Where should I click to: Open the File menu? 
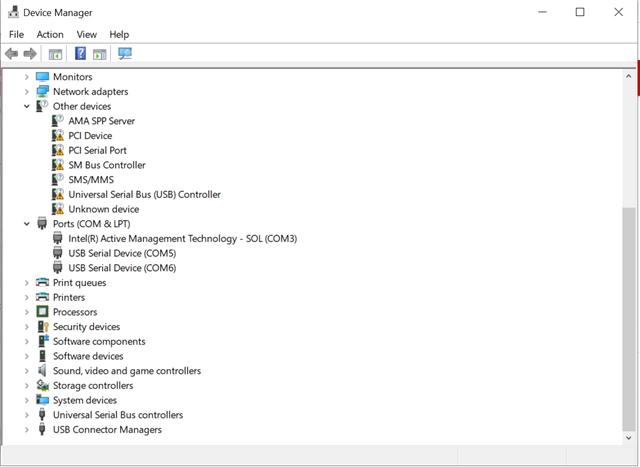[x=16, y=34]
